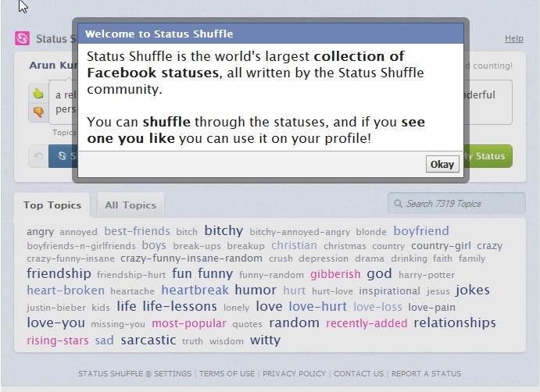Image resolution: width=540 pixels, height=392 pixels.
Task: Select the humor topic
Action: click(x=256, y=290)
